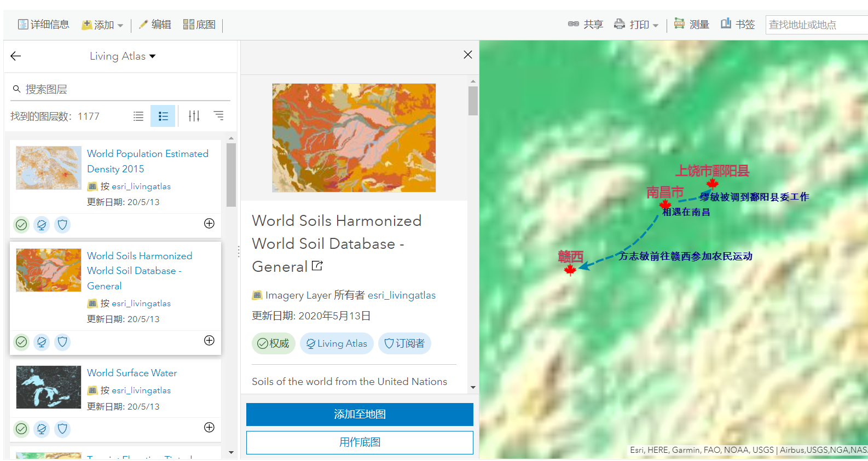The height and width of the screenshot is (461, 868).
Task: Open the filter options icon
Action: [x=194, y=116]
